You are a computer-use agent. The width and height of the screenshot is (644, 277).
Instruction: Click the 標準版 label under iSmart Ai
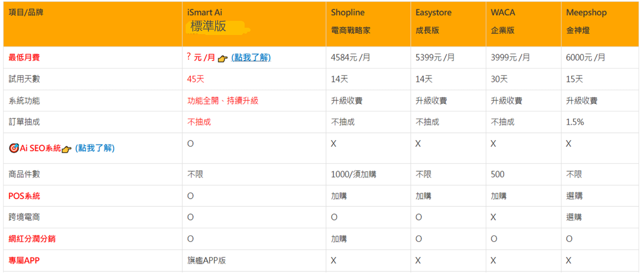tap(208, 26)
